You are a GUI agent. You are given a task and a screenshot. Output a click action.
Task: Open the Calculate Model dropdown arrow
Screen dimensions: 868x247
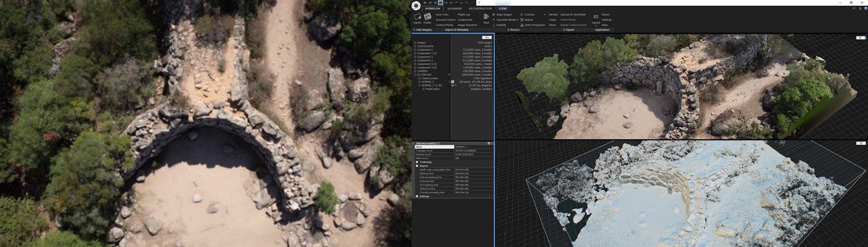point(517,19)
